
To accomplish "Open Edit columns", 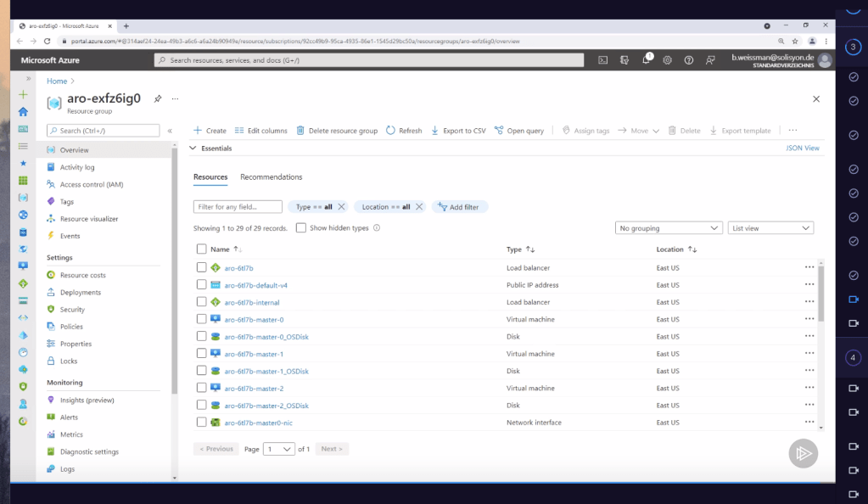I will coord(260,131).
